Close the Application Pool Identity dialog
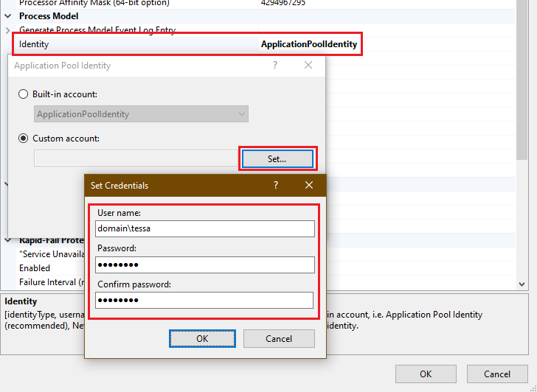 (x=308, y=65)
